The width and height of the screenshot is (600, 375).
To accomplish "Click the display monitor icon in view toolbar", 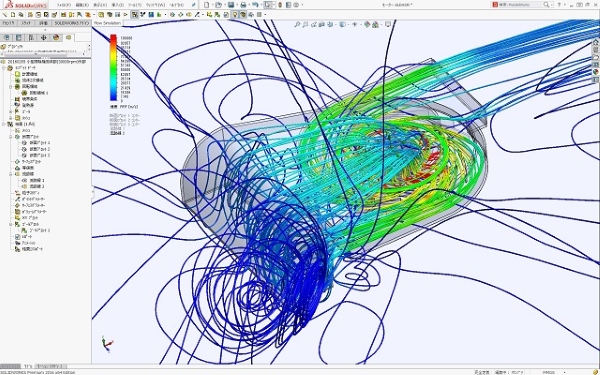I will tap(388, 24).
